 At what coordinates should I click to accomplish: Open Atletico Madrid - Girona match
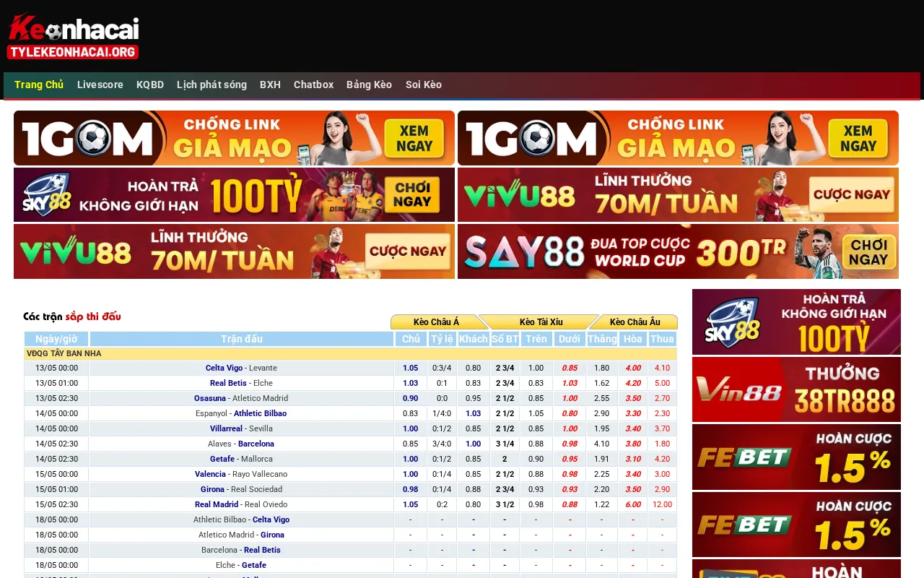click(241, 535)
